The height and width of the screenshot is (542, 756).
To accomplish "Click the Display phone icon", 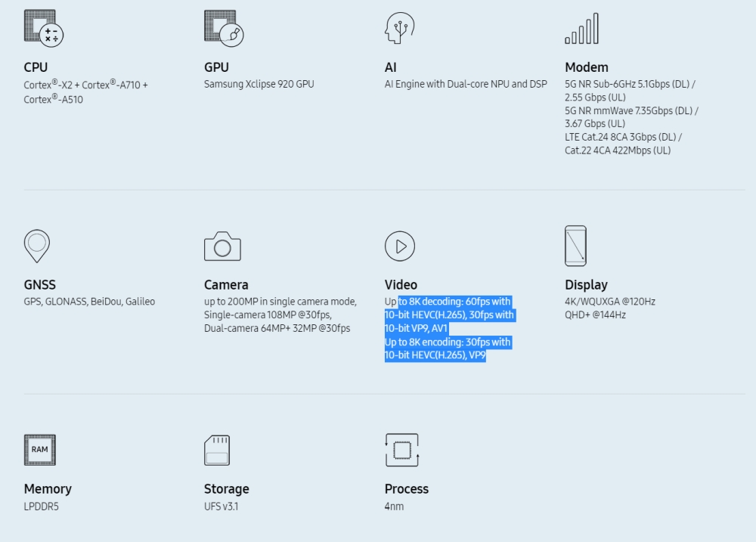I will tap(575, 246).
